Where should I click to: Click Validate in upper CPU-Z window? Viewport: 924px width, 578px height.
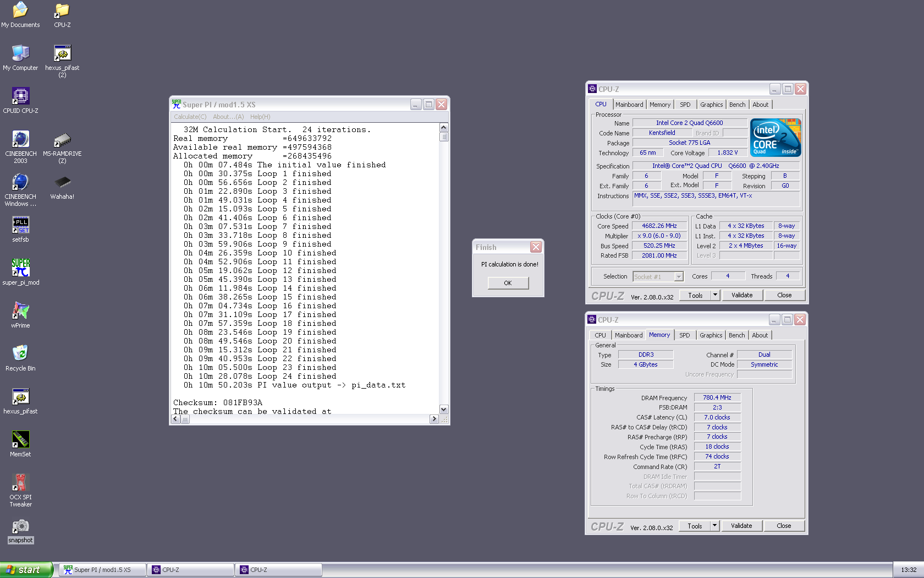coord(742,295)
